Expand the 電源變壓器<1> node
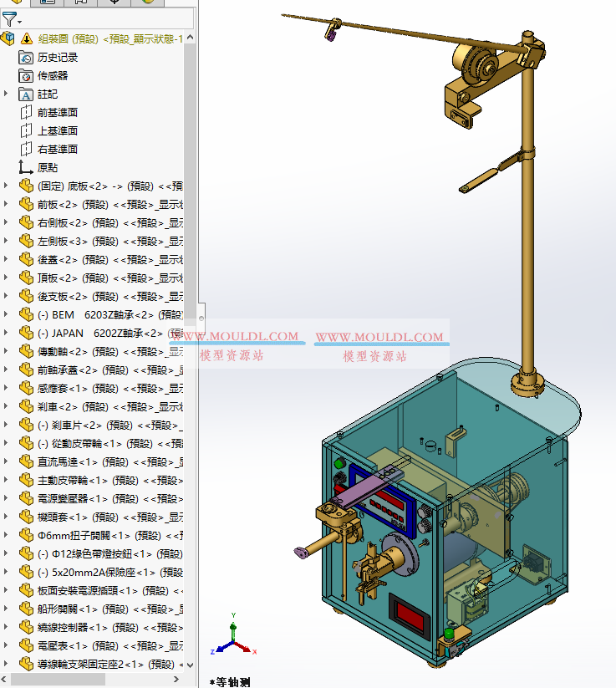This screenshot has height=688, width=616. [6, 498]
